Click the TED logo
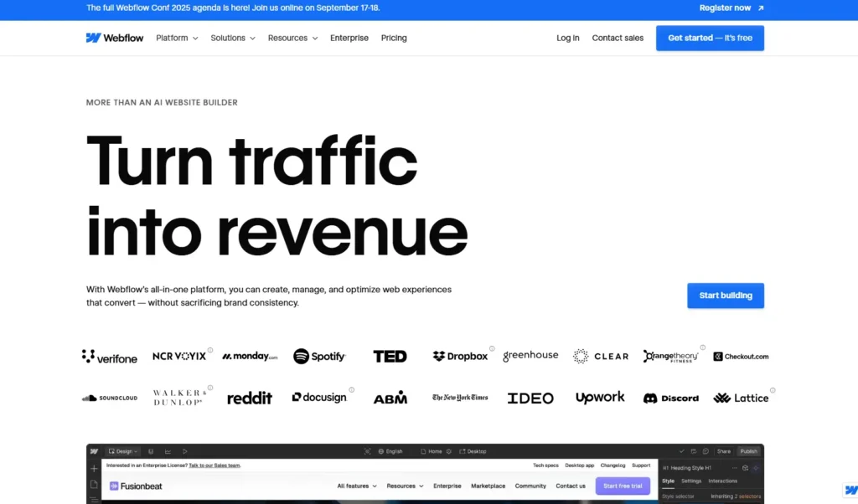 click(x=390, y=357)
